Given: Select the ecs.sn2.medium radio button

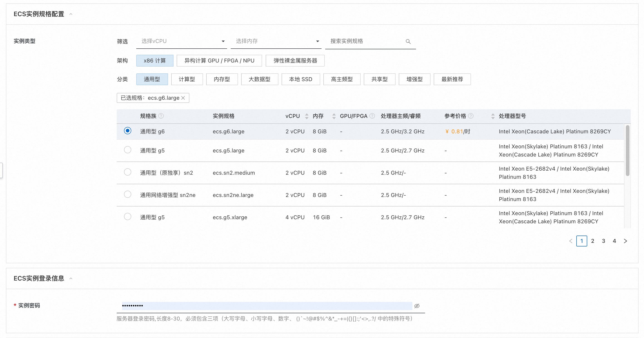Looking at the screenshot, I should (127, 172).
